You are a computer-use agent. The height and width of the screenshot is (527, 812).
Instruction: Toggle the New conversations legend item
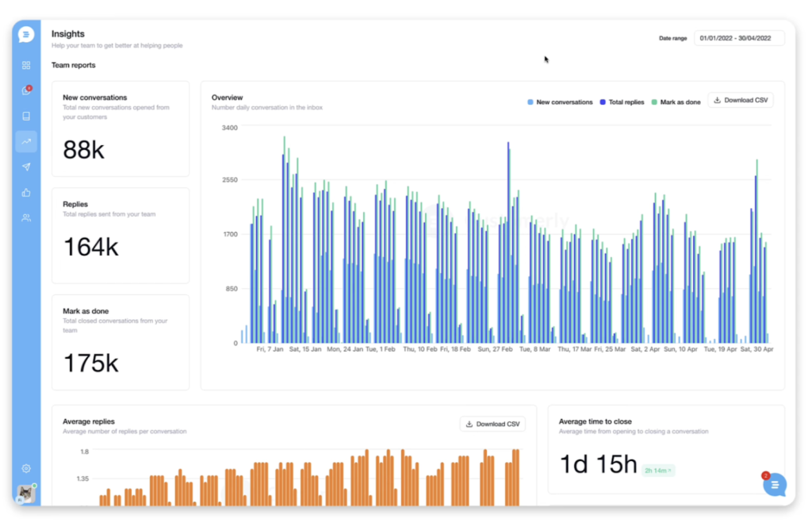tap(560, 102)
